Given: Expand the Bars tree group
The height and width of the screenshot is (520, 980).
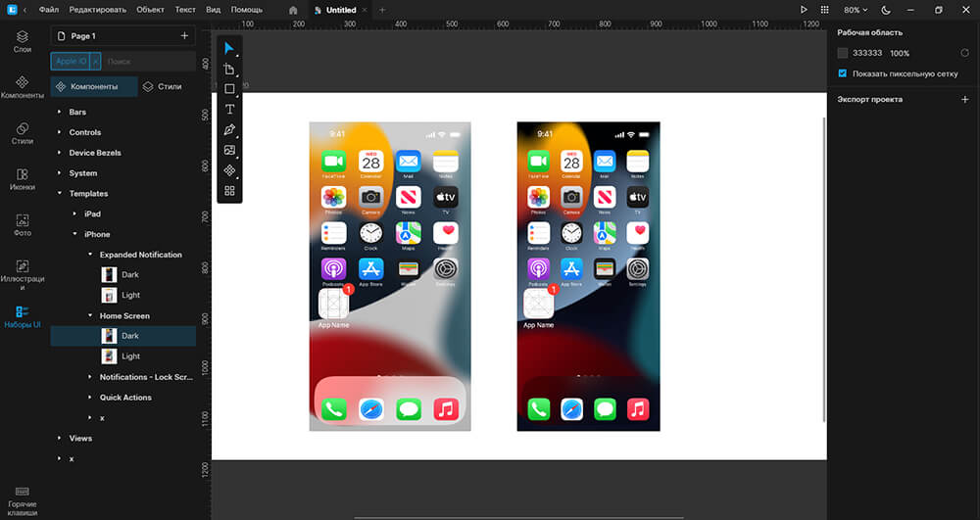Looking at the screenshot, I should (x=61, y=113).
